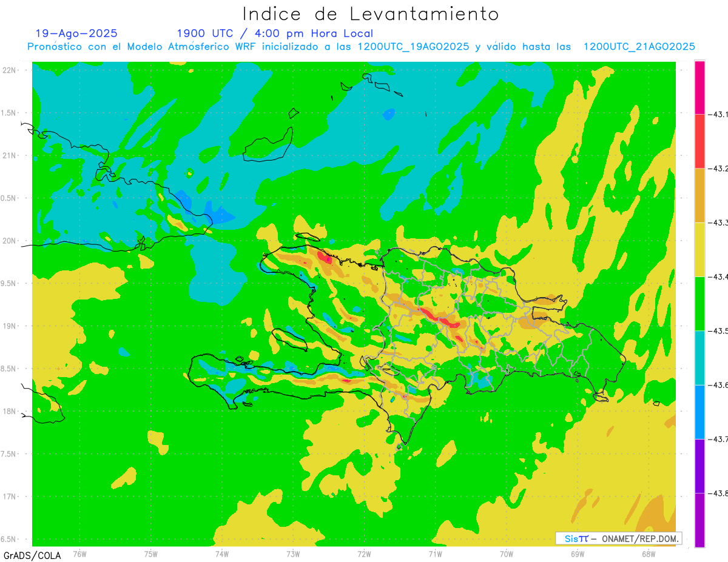This screenshot has height=562, width=728.
Task: Click the green legend color band
Action: 699,303
